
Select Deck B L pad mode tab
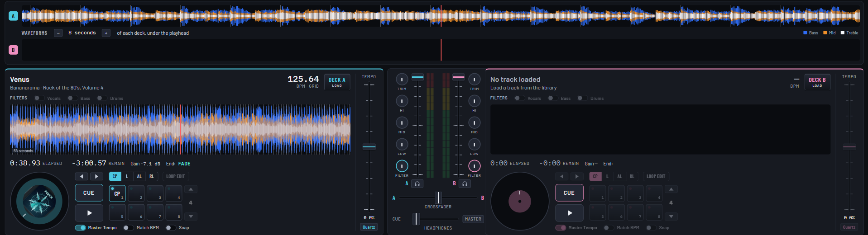(608, 176)
